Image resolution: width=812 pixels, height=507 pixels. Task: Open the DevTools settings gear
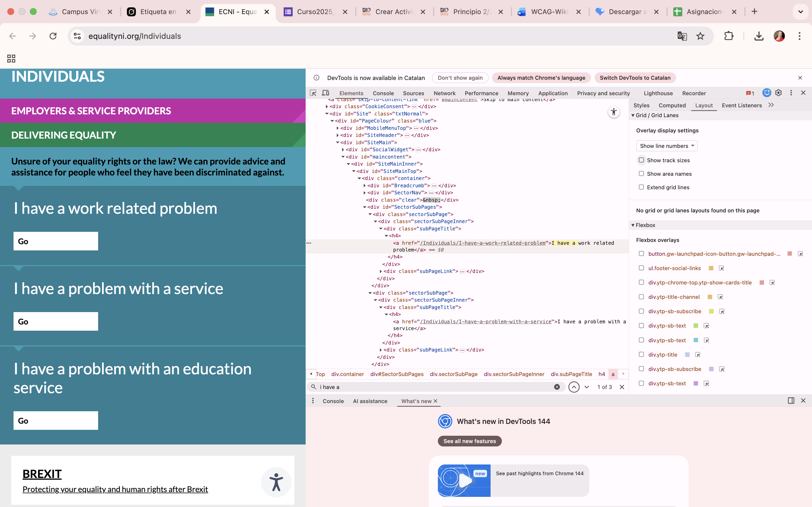tap(778, 93)
